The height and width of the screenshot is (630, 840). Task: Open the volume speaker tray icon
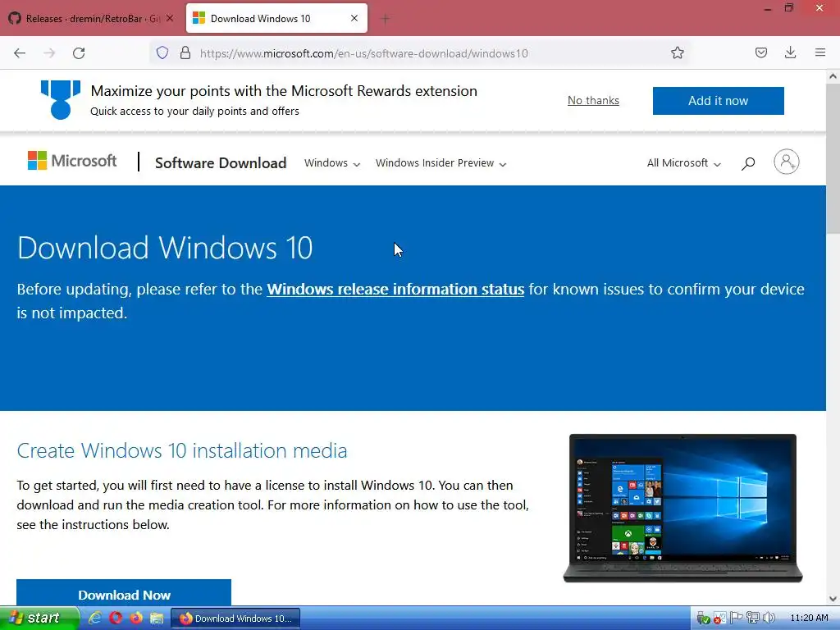(769, 619)
